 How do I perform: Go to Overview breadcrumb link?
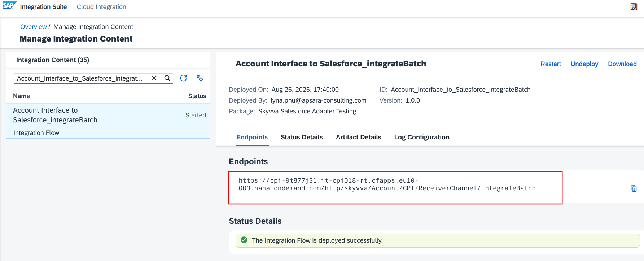click(34, 27)
